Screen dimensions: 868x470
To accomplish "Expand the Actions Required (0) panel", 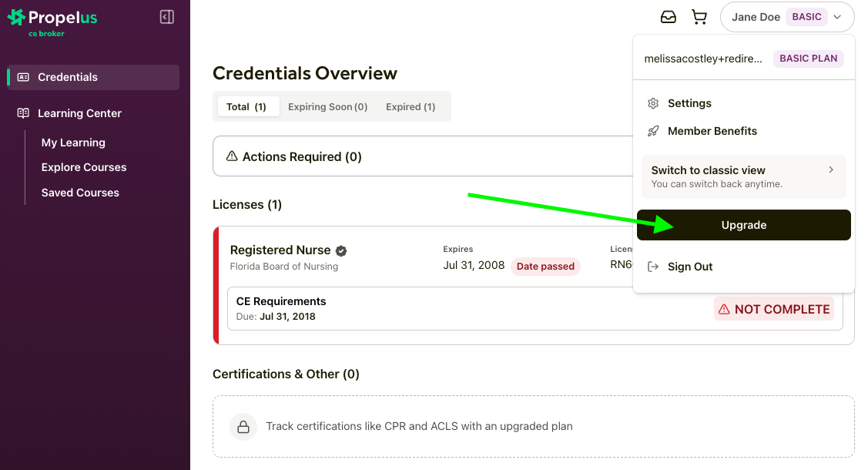I will point(422,156).
